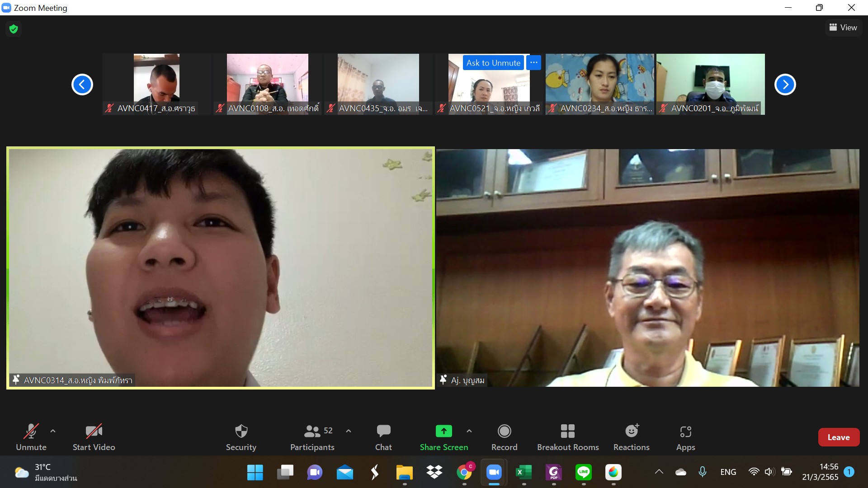Turn on camera with Start Video
This screenshot has height=488, width=868.
94,437
